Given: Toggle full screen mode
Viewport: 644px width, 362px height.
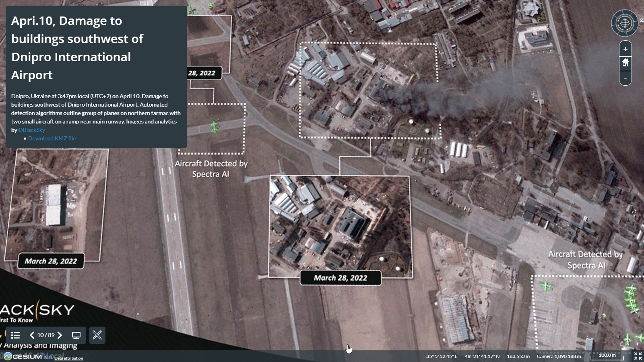Looking at the screenshot, I should tap(638, 356).
